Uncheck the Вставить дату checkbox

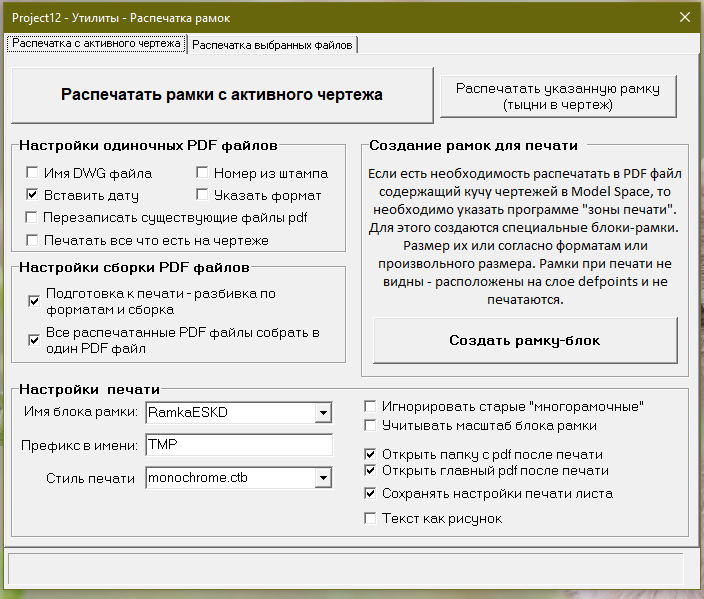32,194
